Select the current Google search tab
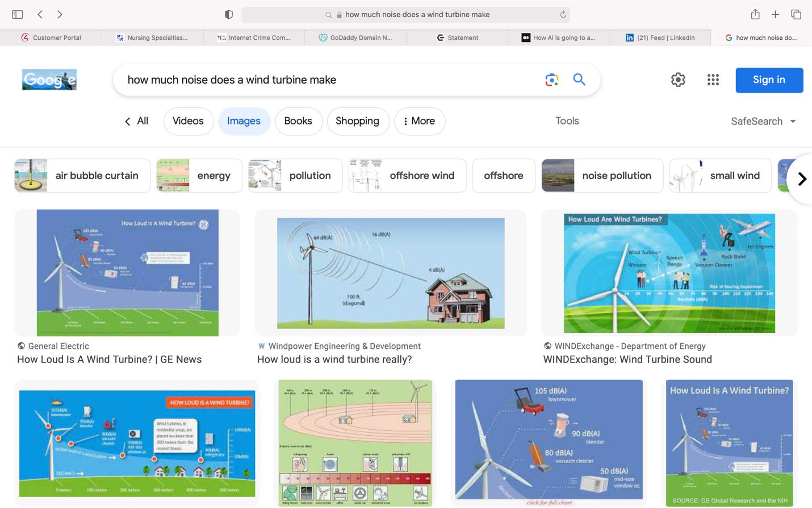 761,38
